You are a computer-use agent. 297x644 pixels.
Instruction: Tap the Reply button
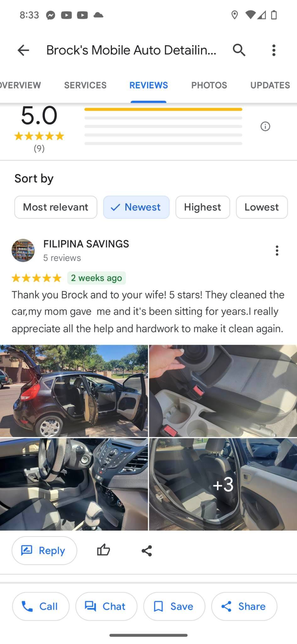click(x=44, y=551)
